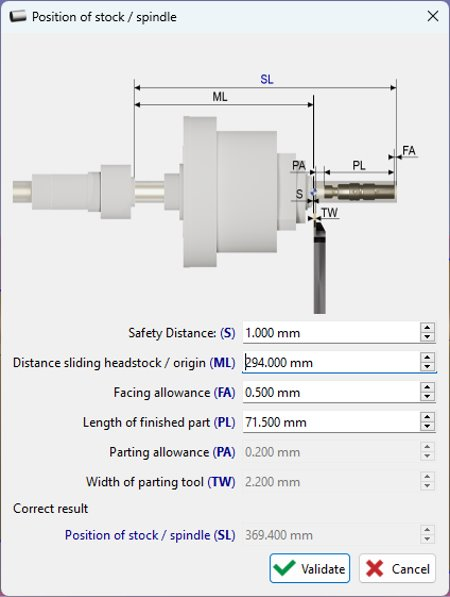The height and width of the screenshot is (597, 450).
Task: Click the 2.200 mm parting tool width value
Action: pos(272,482)
